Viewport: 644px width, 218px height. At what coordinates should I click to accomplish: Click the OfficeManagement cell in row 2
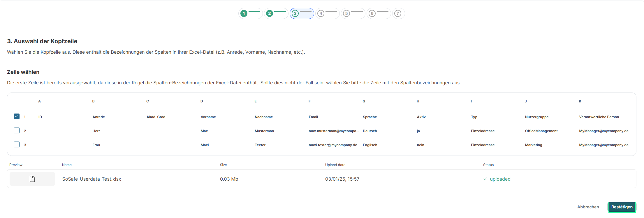(541, 131)
